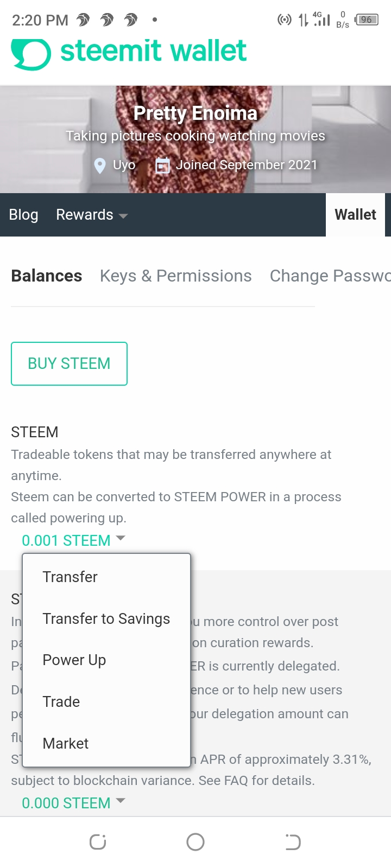The image size is (391, 868).
Task: Select Transfer from the STEEM menu
Action: click(x=70, y=577)
